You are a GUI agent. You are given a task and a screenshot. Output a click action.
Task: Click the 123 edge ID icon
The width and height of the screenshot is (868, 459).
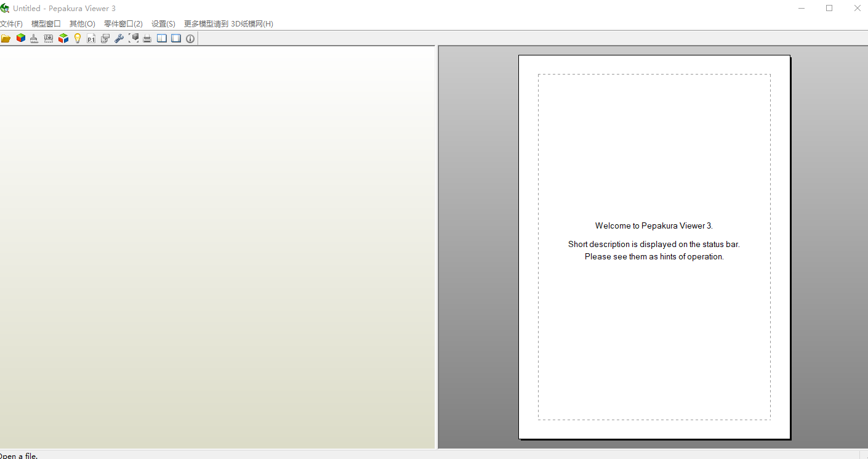click(x=49, y=38)
